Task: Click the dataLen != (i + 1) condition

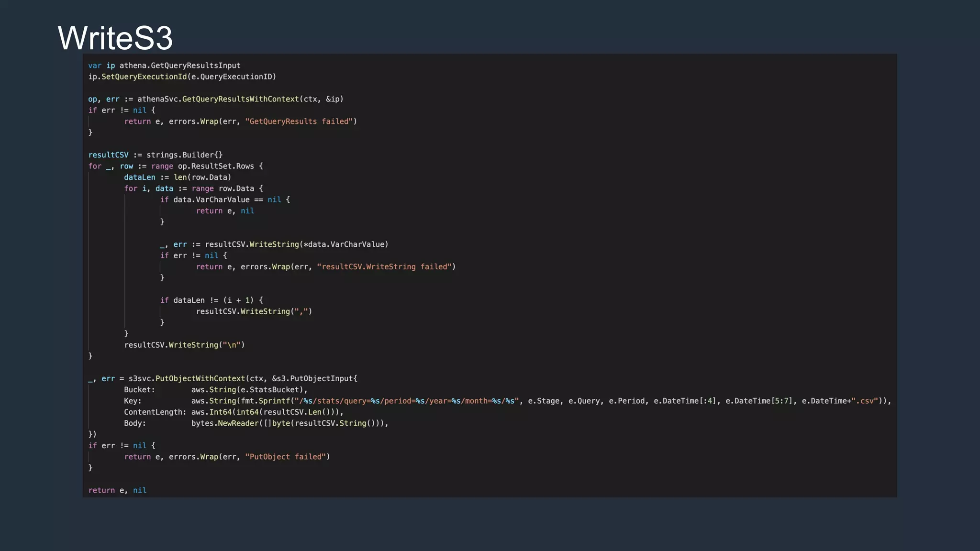Action: click(213, 300)
